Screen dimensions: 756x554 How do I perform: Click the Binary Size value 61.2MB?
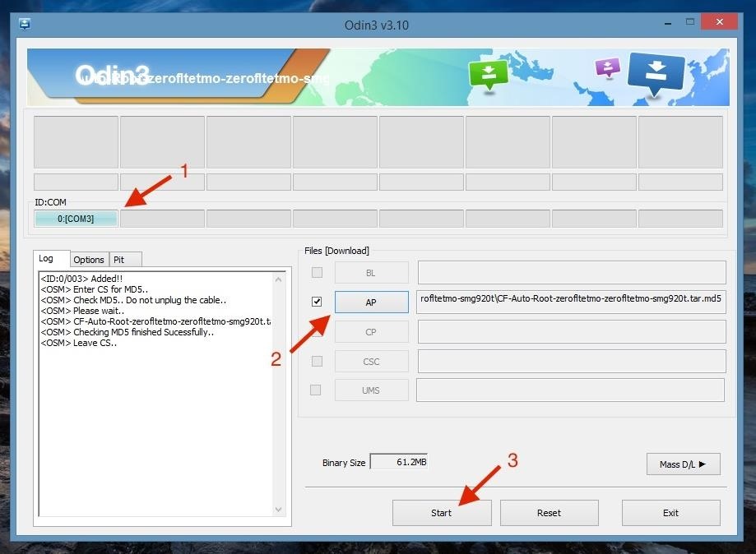pos(399,462)
